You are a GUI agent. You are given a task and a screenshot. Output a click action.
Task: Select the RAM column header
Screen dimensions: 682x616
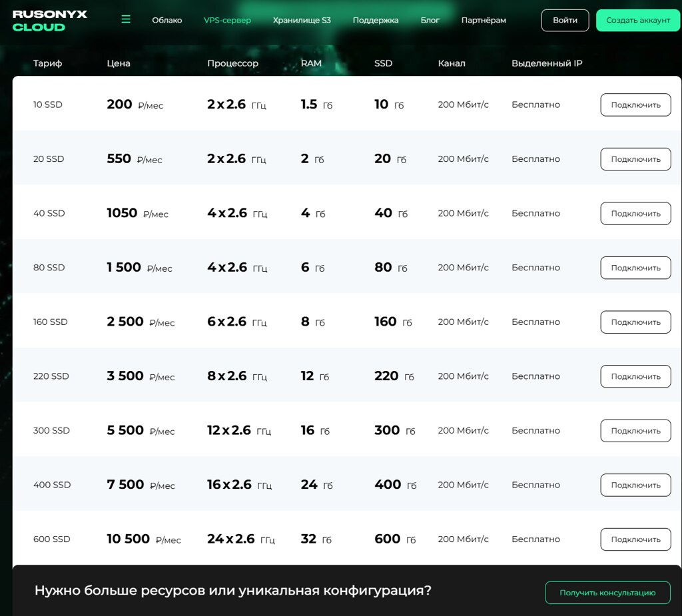point(312,63)
